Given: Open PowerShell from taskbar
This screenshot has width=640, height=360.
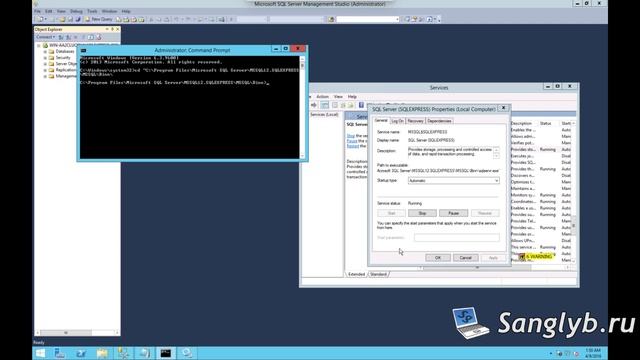Looking at the screenshot, I should (x=81, y=353).
